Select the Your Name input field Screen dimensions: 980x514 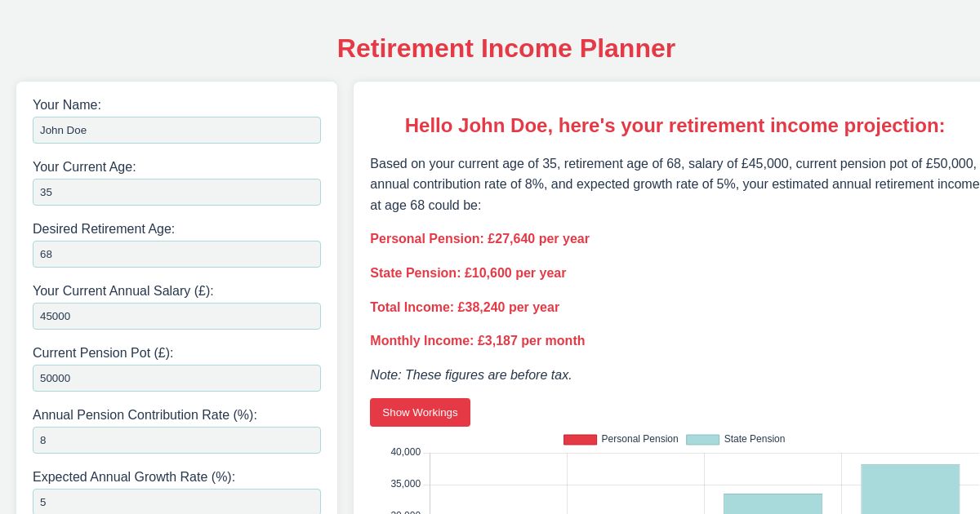click(x=176, y=130)
